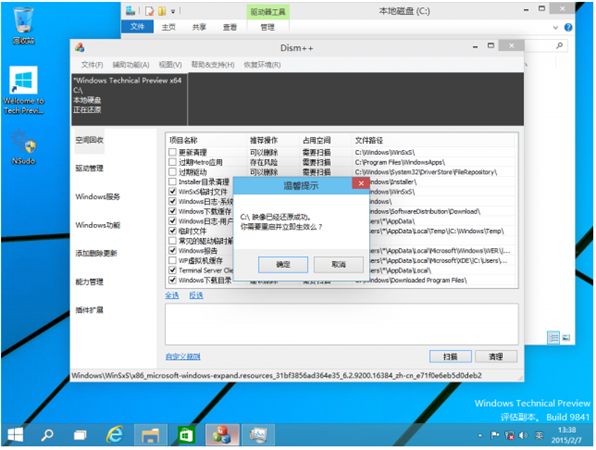Open Dism++ 辅助功能(A) menu

tap(131, 65)
